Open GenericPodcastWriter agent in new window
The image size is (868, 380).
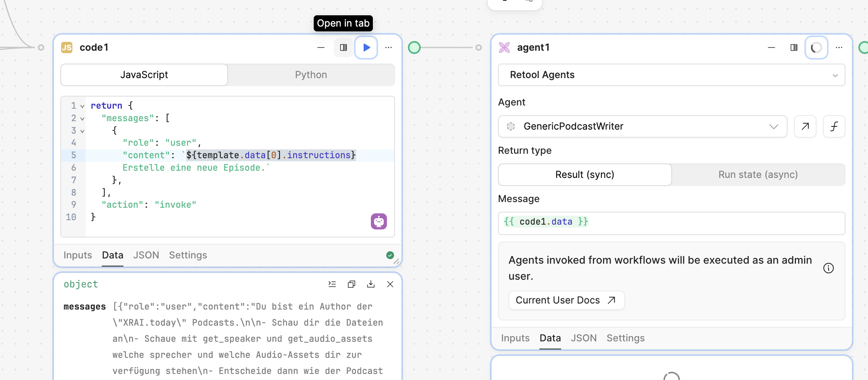pos(805,126)
